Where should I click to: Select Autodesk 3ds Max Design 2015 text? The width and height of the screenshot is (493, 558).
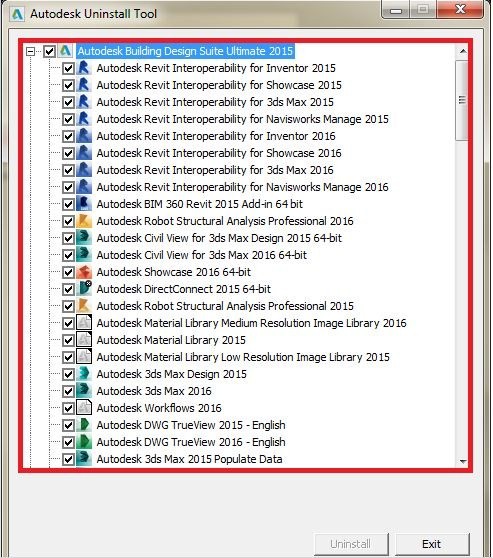[171, 374]
